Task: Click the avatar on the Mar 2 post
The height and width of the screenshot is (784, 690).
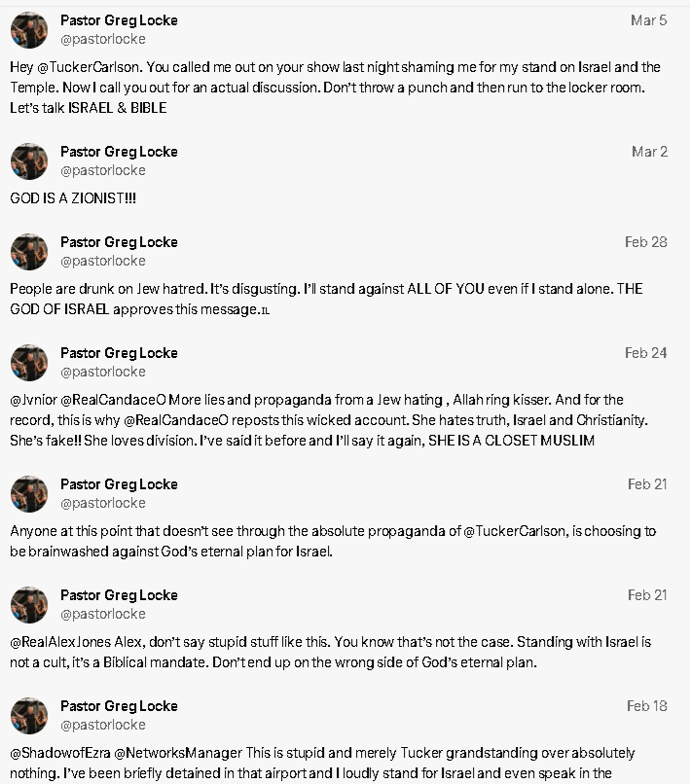Action: point(29,161)
